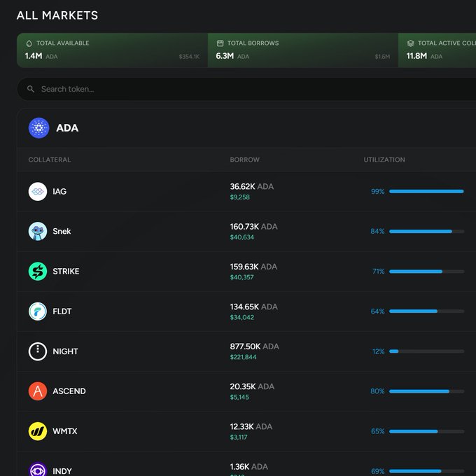This screenshot has height=476, width=476.
Task: Click the Total Borrows wallet icon
Action: (220, 43)
